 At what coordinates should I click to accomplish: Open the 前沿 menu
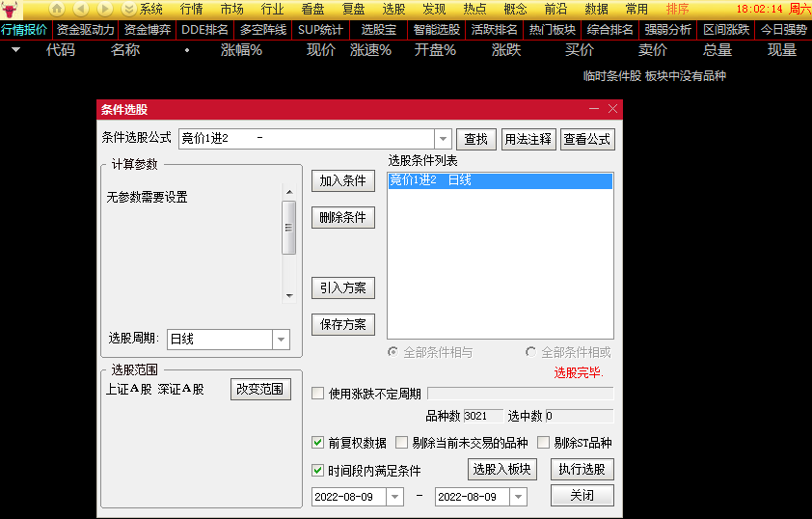556,9
